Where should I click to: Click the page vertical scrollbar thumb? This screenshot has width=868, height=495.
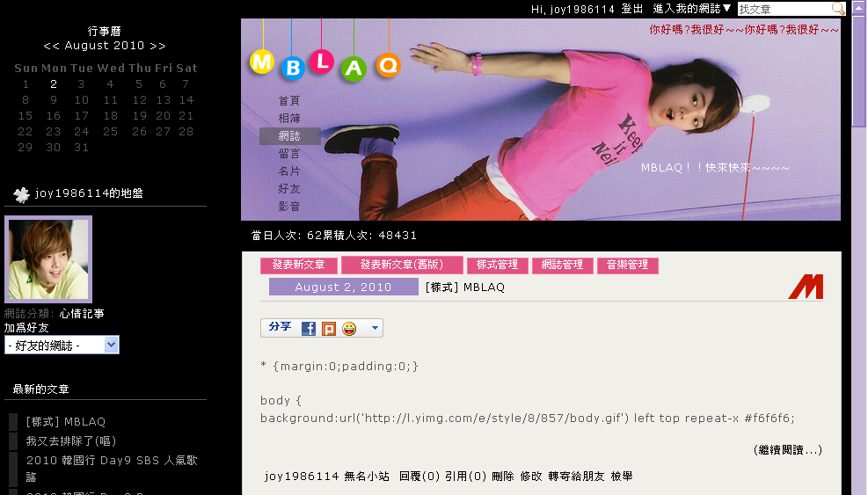(859, 72)
